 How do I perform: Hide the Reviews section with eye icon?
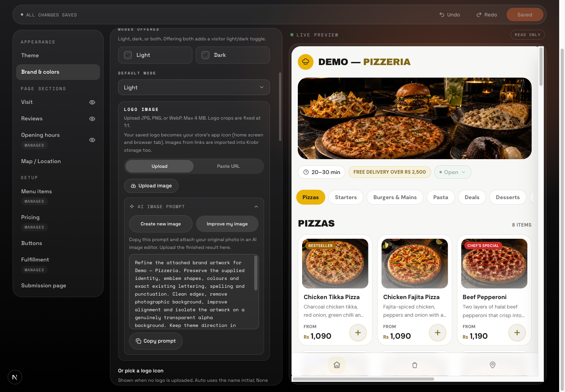point(92,119)
